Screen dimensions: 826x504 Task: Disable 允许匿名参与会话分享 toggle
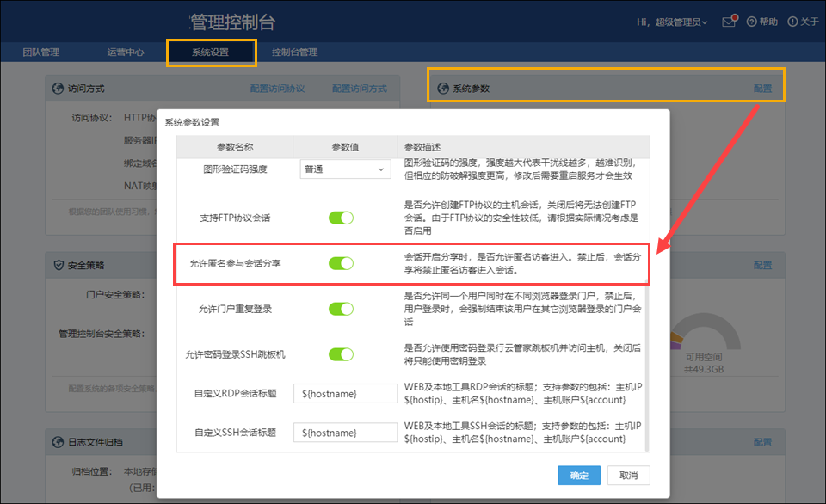click(x=341, y=263)
